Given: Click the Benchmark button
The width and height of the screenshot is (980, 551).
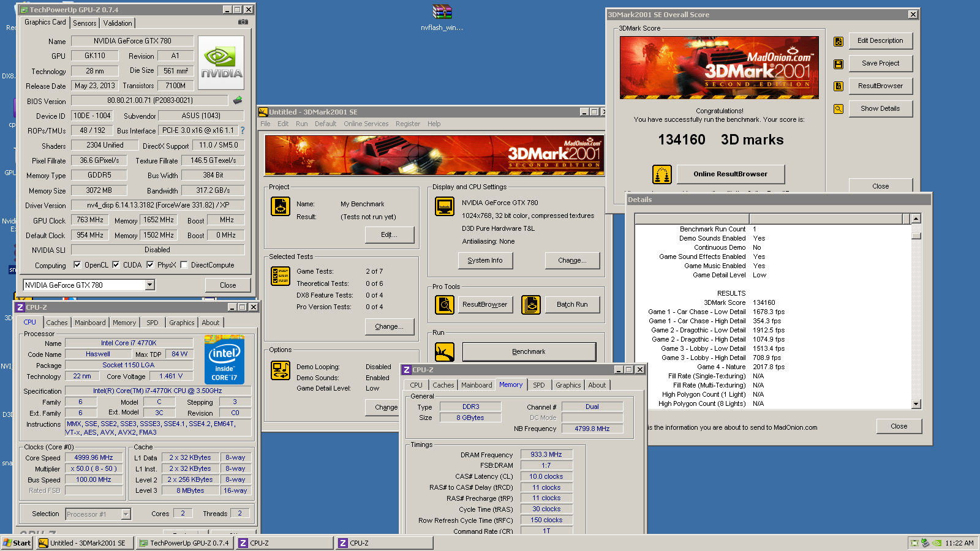Looking at the screenshot, I should (529, 352).
